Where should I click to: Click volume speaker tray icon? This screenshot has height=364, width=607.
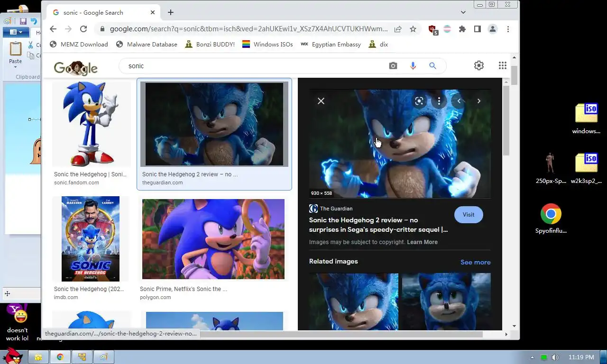click(555, 357)
